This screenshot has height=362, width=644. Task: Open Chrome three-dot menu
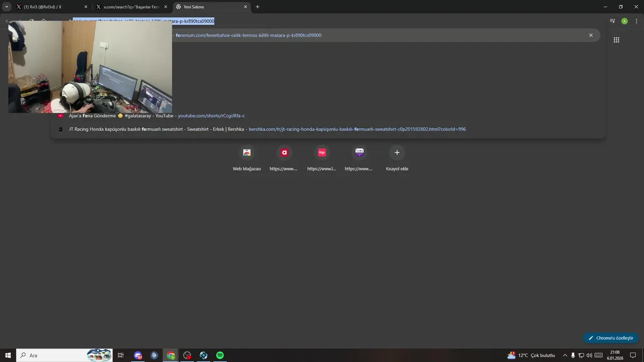(x=636, y=21)
